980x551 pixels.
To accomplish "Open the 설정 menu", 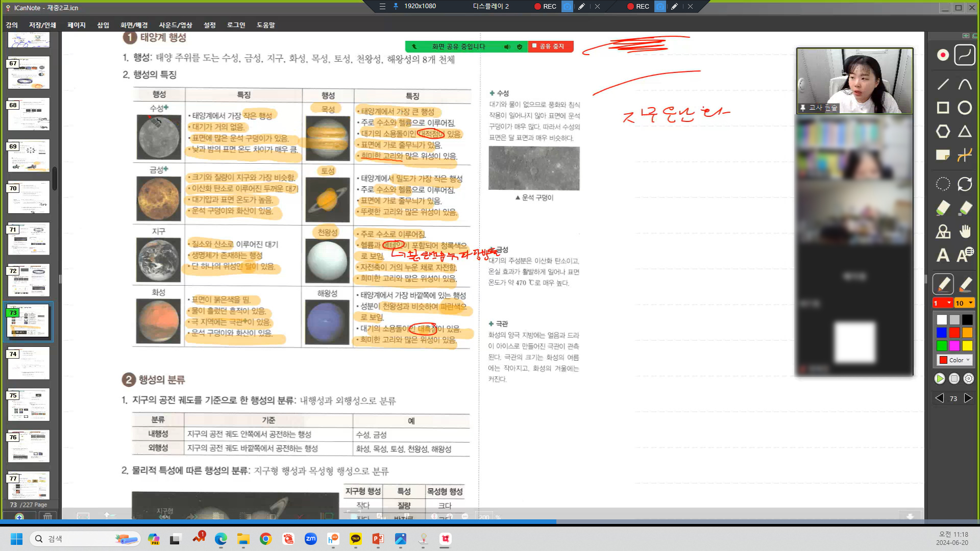I will pyautogui.click(x=210, y=25).
